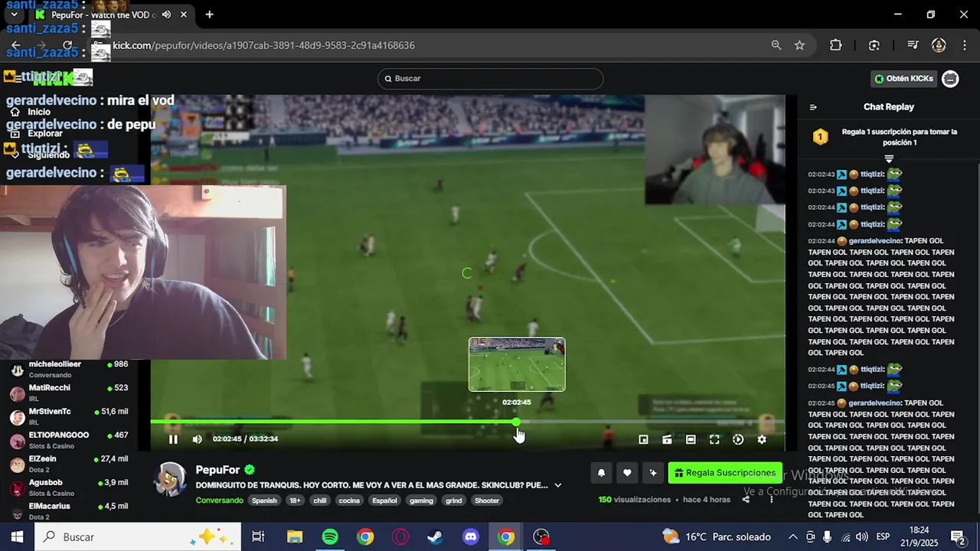Click the Conversando category link
The image size is (980, 551).
(x=219, y=500)
